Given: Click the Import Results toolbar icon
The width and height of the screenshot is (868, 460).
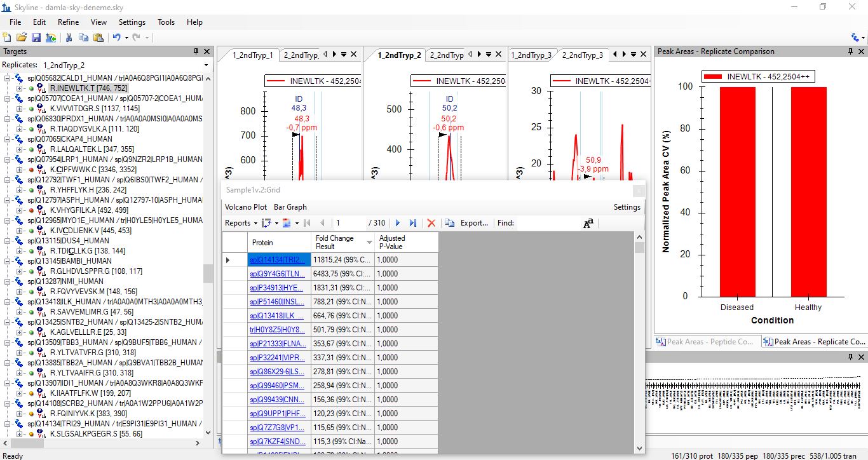Looking at the screenshot, I should [51, 37].
